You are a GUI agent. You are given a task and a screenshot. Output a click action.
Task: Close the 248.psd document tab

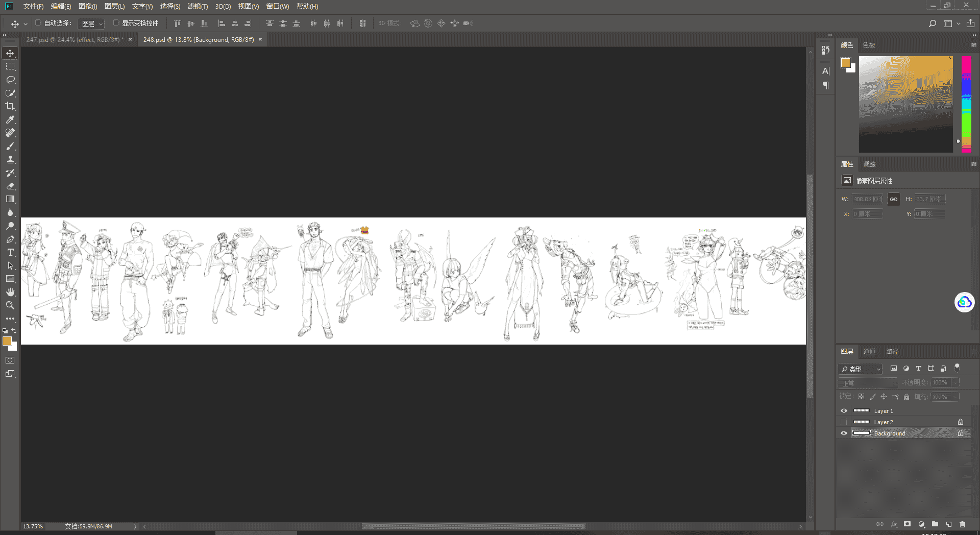260,39
